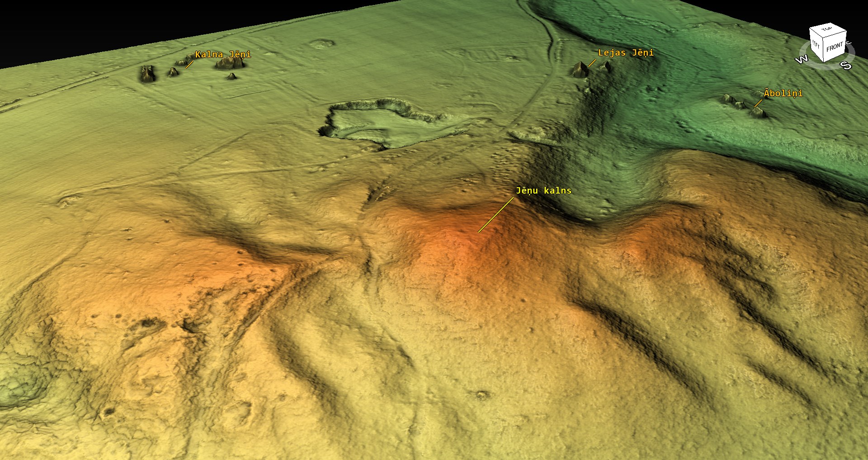Click the building below the Lejas Jēņi label

[x=580, y=69]
